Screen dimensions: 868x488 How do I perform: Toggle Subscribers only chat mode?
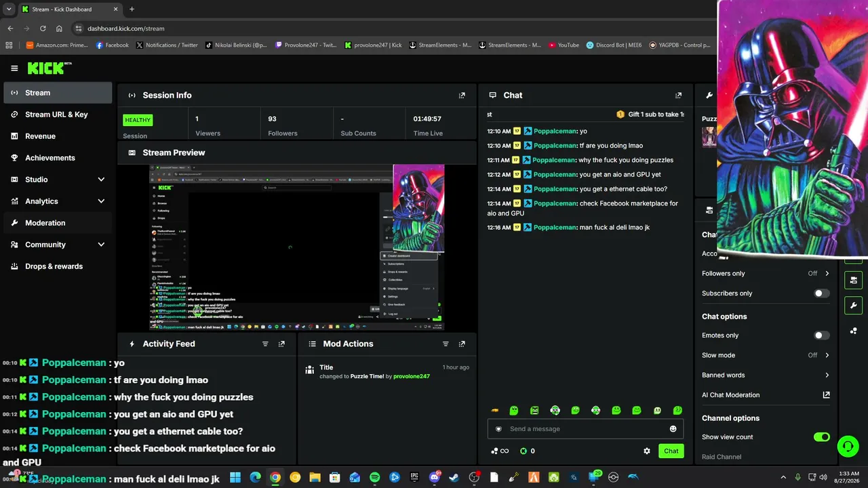pyautogui.click(x=821, y=293)
